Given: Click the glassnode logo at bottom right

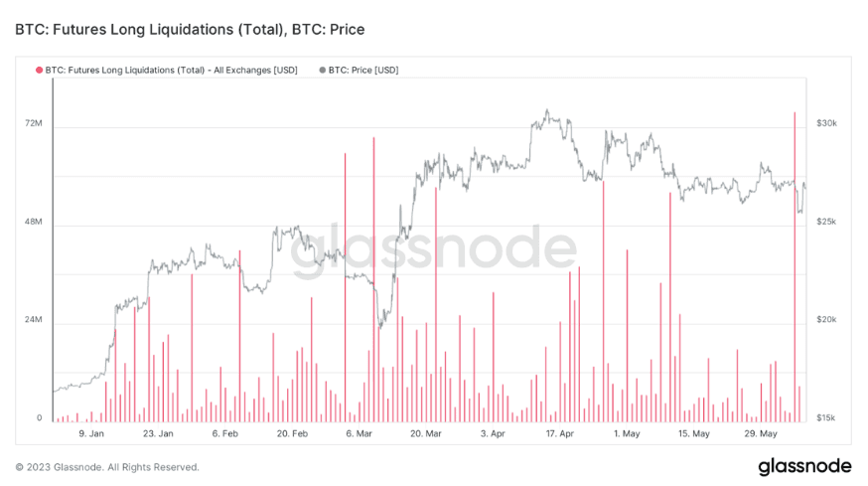Looking at the screenshot, I should (804, 466).
